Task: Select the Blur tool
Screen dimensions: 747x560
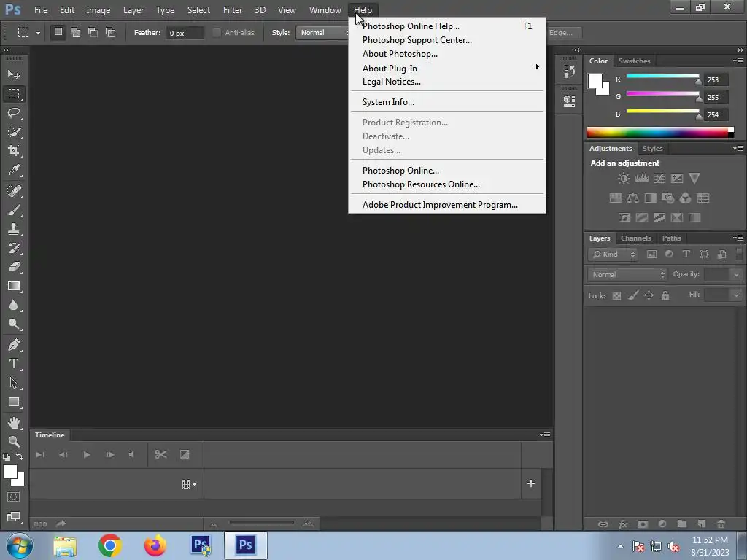Action: point(14,306)
